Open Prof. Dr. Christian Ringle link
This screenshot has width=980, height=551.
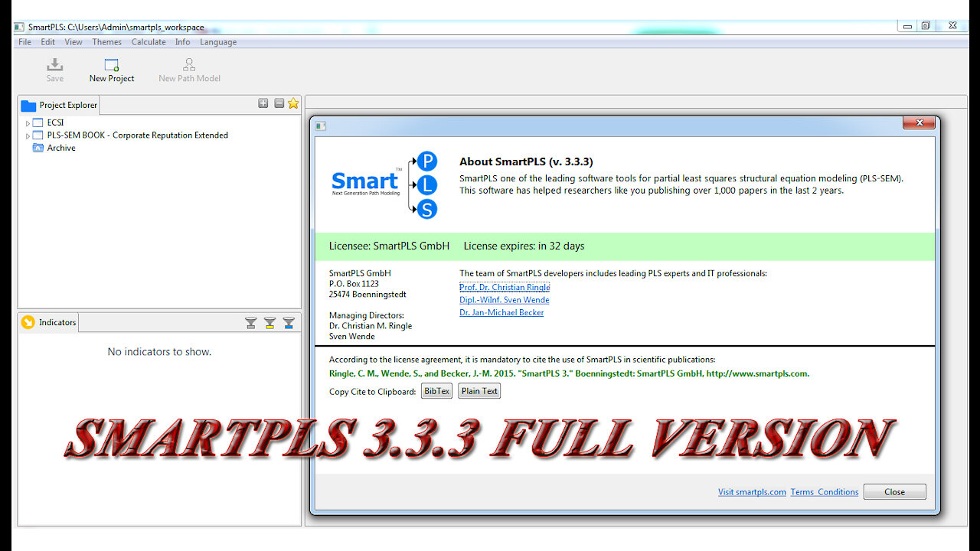coord(505,287)
